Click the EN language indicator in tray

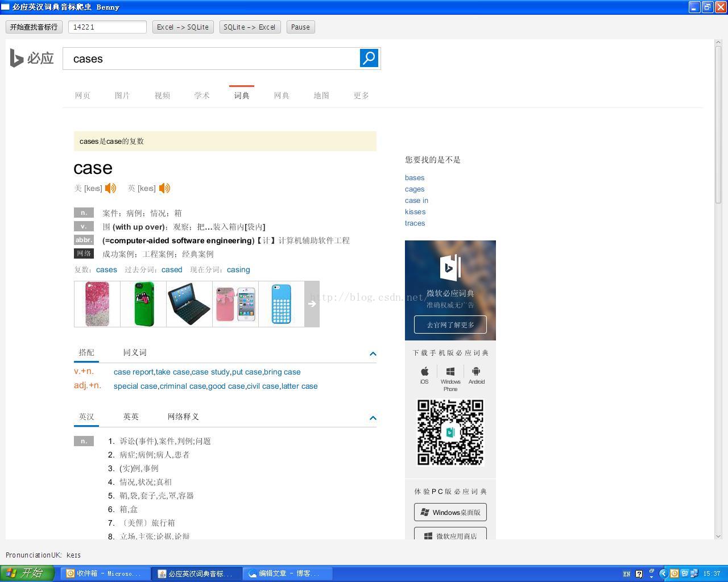tap(627, 574)
